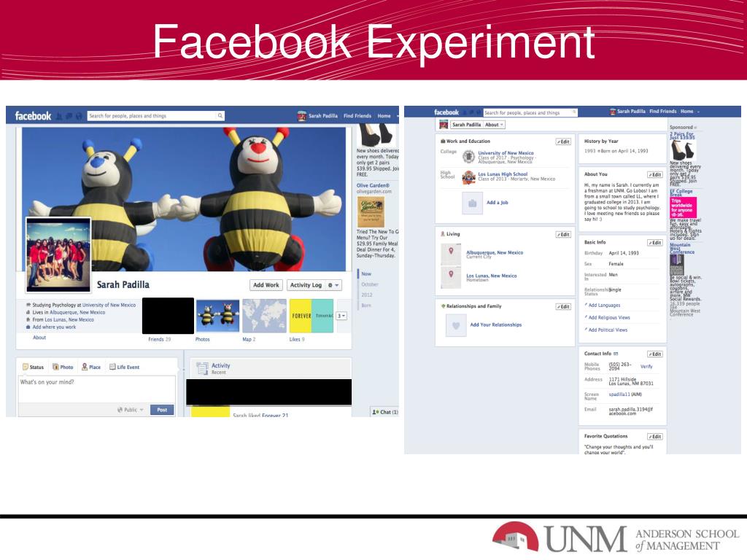Click Add Religious Views link
Viewport: 747px width, 560px height.
[x=609, y=318]
